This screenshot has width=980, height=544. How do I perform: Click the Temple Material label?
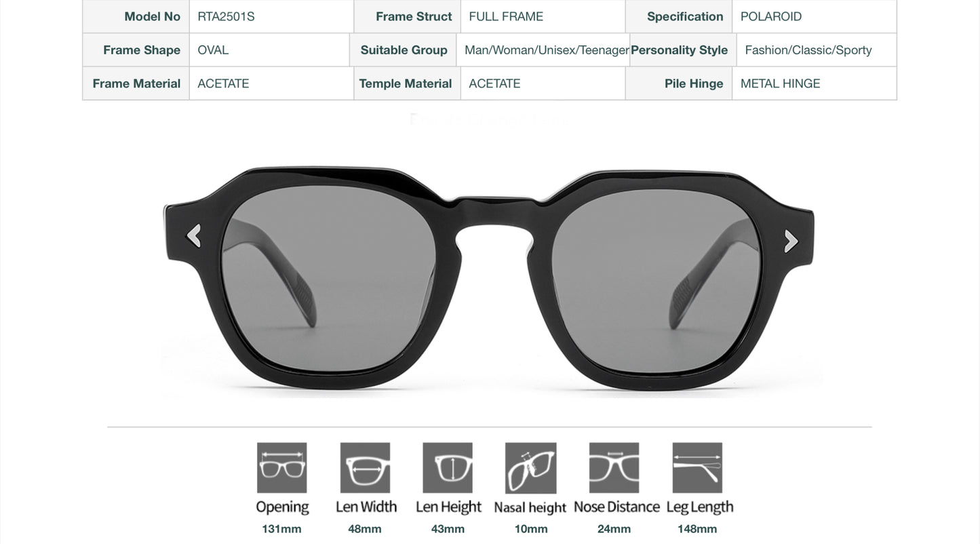tap(405, 83)
